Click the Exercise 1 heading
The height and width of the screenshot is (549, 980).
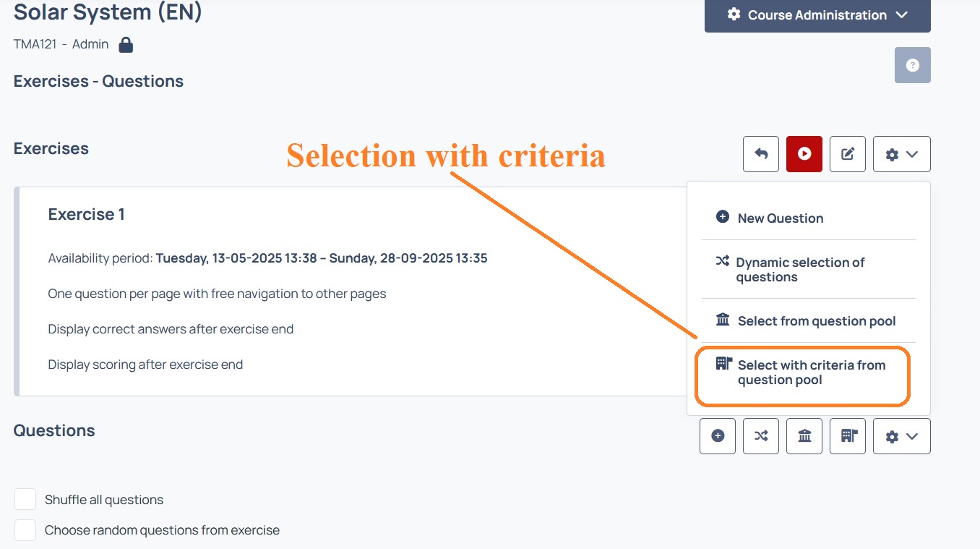click(x=86, y=214)
